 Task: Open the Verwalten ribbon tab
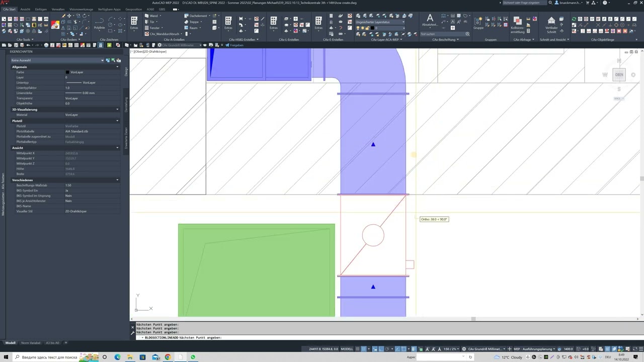click(x=58, y=9)
